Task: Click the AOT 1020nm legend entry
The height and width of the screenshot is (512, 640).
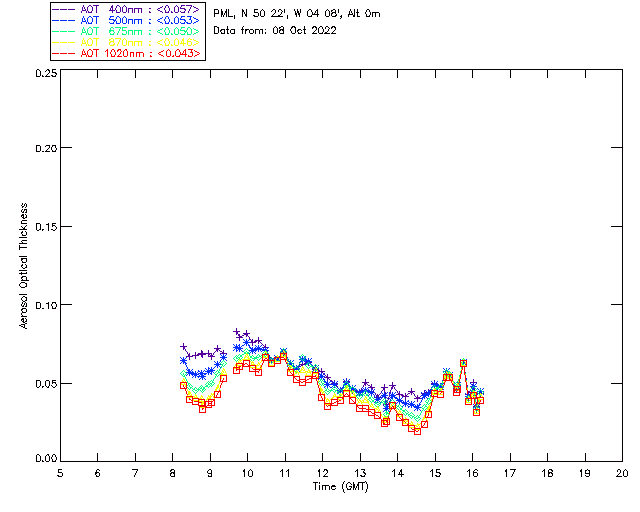Action: click(126, 53)
